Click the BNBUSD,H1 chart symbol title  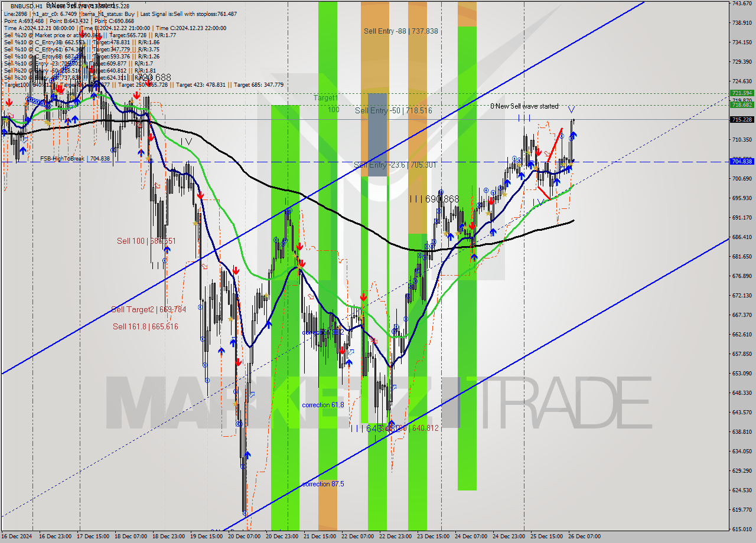click(26, 6)
